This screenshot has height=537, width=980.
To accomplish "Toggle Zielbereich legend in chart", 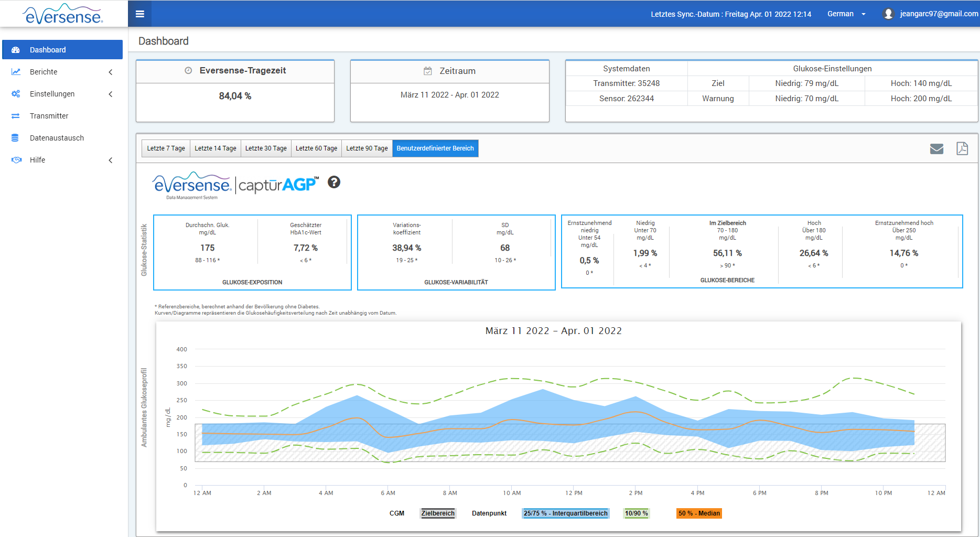I will click(438, 513).
